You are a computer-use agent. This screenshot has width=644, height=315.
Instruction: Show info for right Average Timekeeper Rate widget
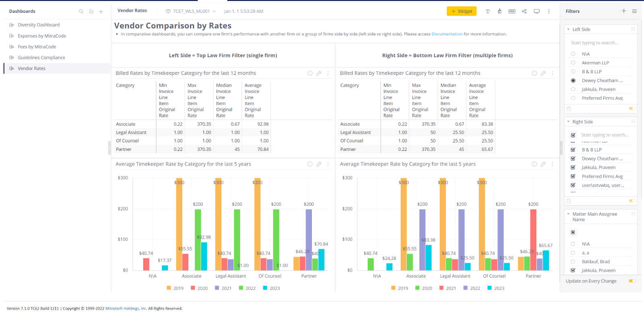(x=534, y=164)
